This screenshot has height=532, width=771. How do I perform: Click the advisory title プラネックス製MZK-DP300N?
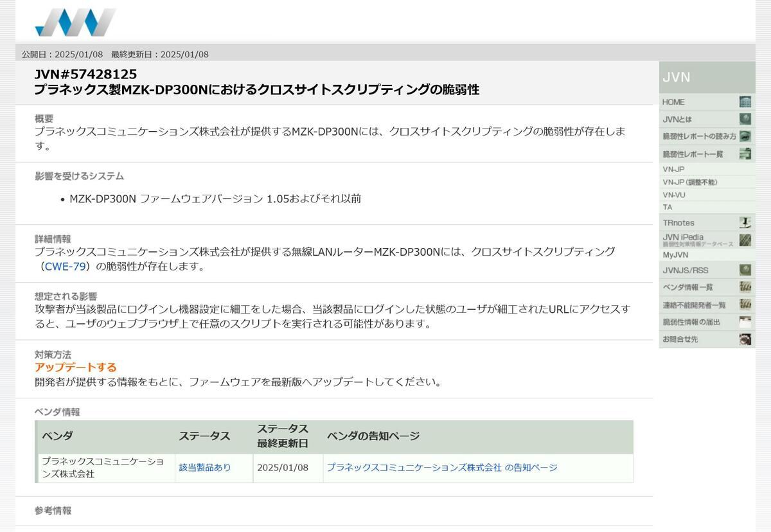tap(257, 89)
